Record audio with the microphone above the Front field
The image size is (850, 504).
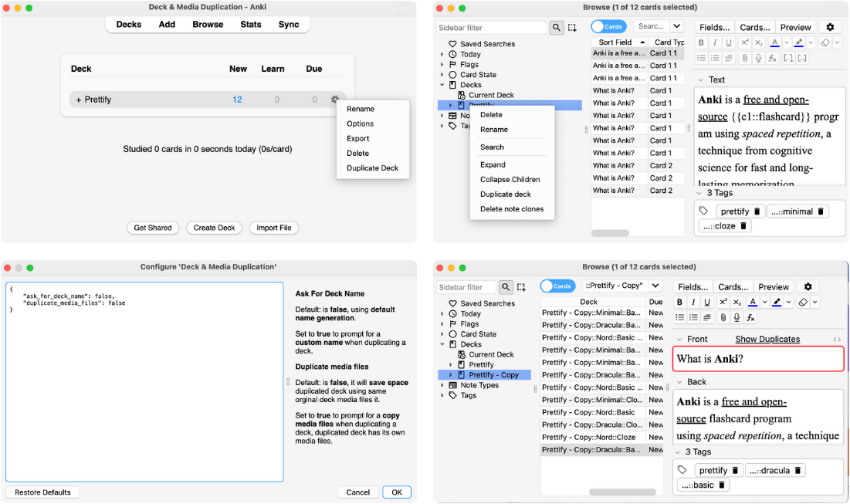[x=737, y=317]
